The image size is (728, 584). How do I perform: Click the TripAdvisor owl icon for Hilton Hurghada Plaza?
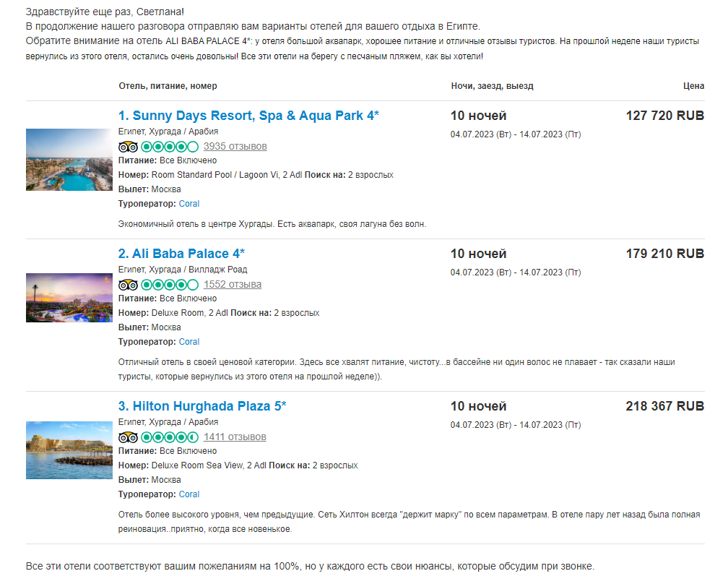128,437
